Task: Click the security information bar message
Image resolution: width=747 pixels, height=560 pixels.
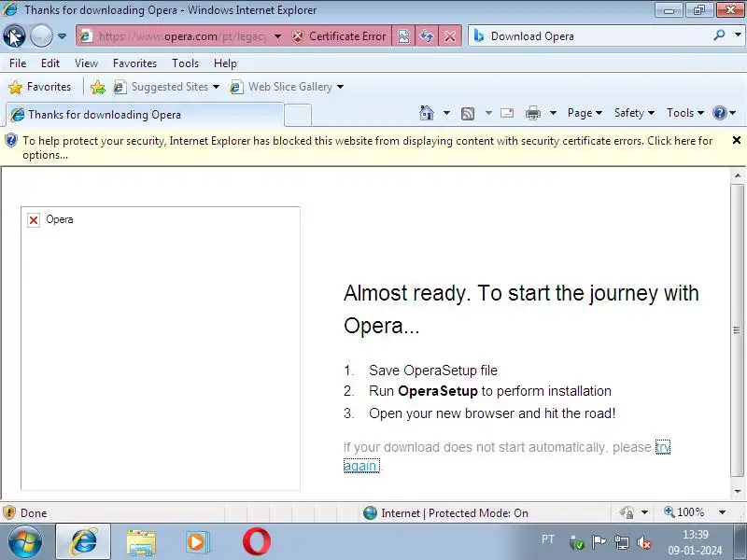Action: coord(367,147)
